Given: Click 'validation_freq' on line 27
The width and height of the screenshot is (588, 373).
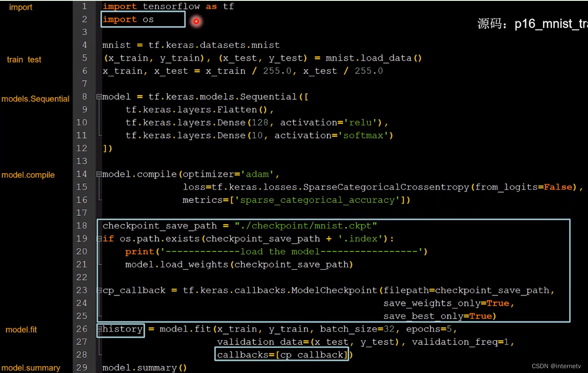Looking at the screenshot, I should [454, 342].
